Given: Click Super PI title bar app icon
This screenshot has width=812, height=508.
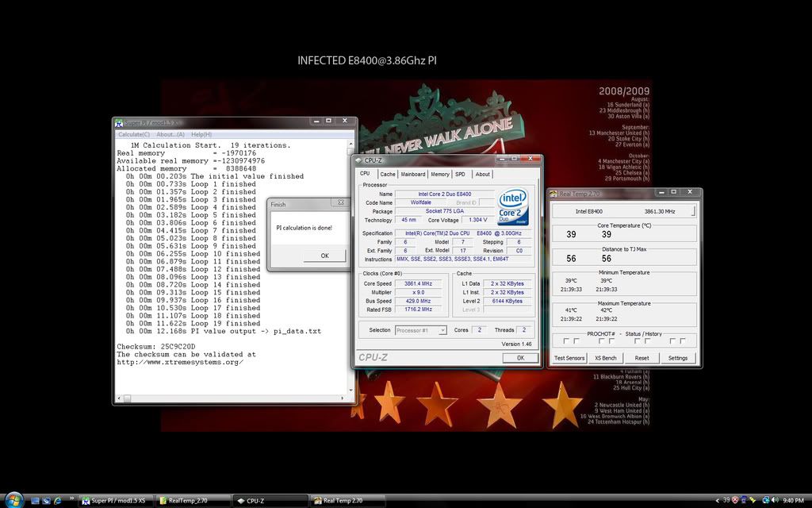Looking at the screenshot, I should click(x=119, y=123).
